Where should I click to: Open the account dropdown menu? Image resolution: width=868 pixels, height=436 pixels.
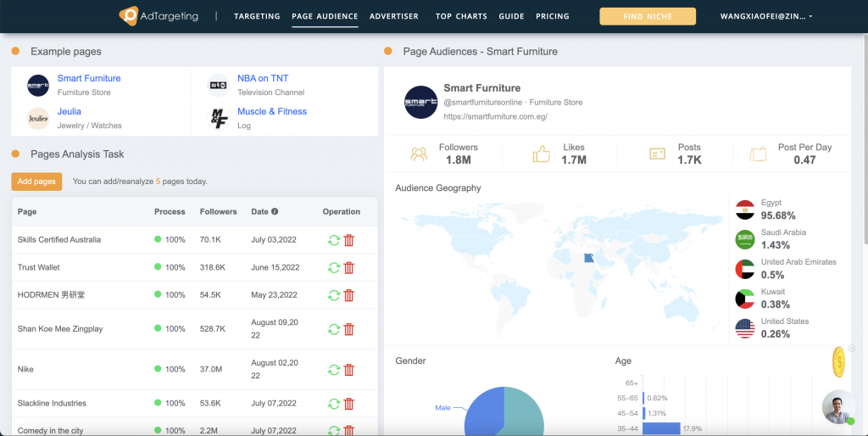coord(766,16)
